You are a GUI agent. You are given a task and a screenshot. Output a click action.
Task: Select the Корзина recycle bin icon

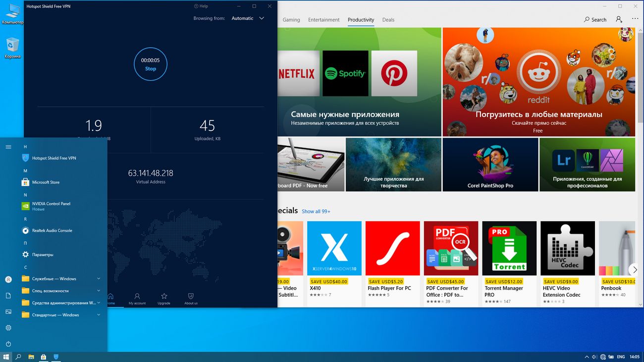[12, 48]
